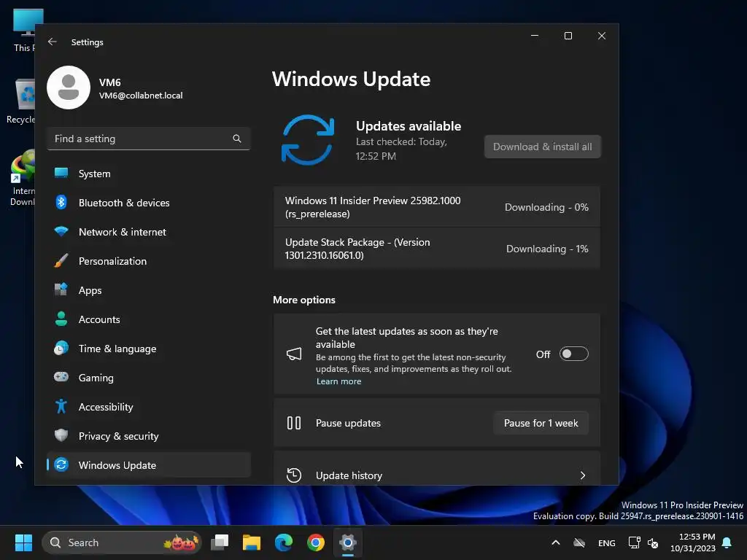Viewport: 747px width, 560px height.
Task: Click the Network wifi icon in sidebar
Action: click(61, 231)
